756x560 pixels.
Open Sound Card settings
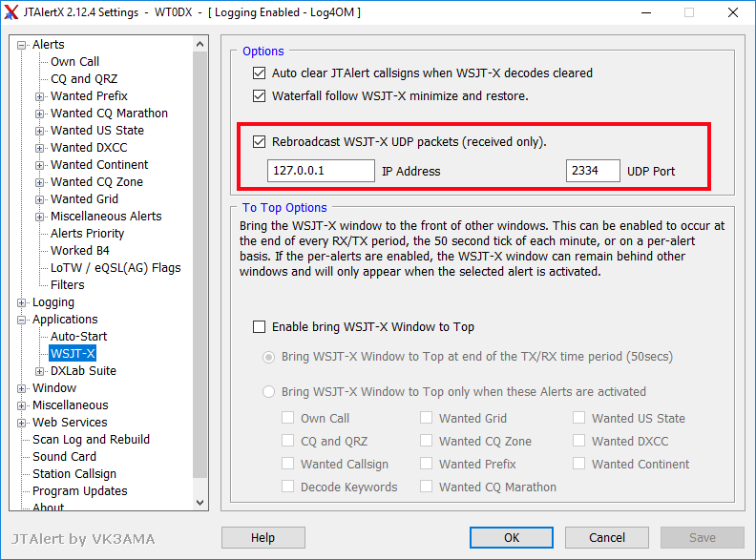tap(64, 456)
